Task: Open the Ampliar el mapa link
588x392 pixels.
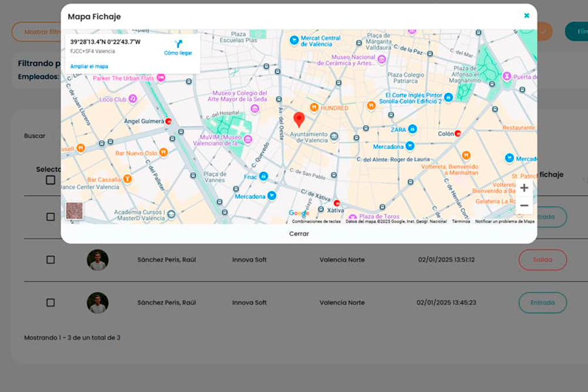Action: pyautogui.click(x=89, y=66)
